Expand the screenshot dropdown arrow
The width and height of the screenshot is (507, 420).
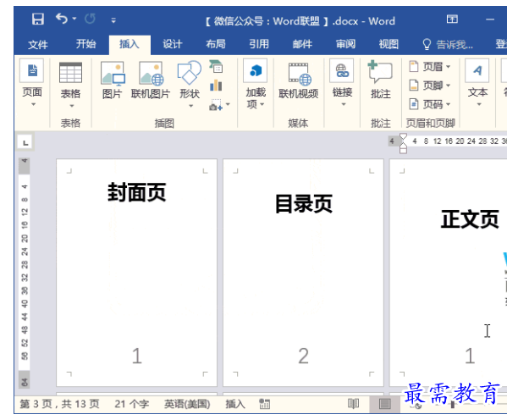[228, 104]
